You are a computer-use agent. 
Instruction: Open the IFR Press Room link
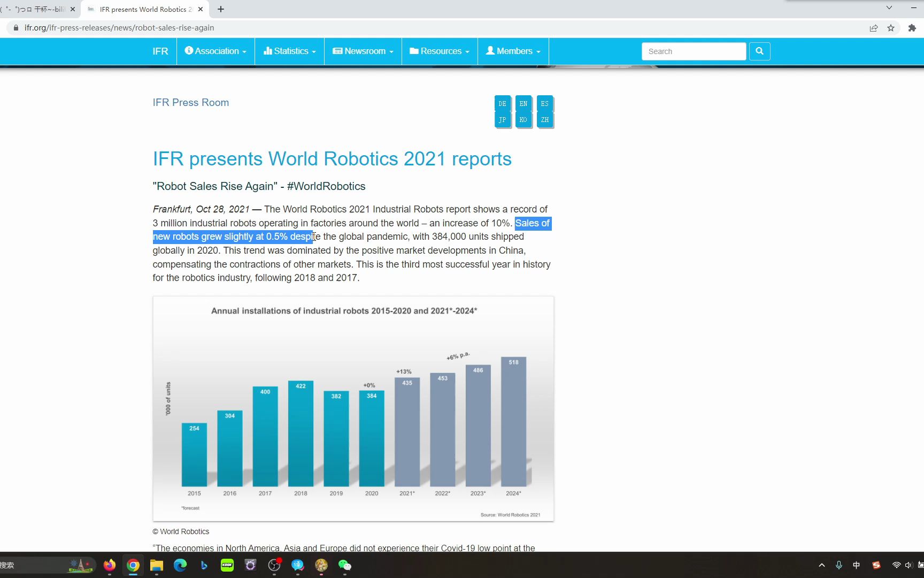tap(191, 102)
